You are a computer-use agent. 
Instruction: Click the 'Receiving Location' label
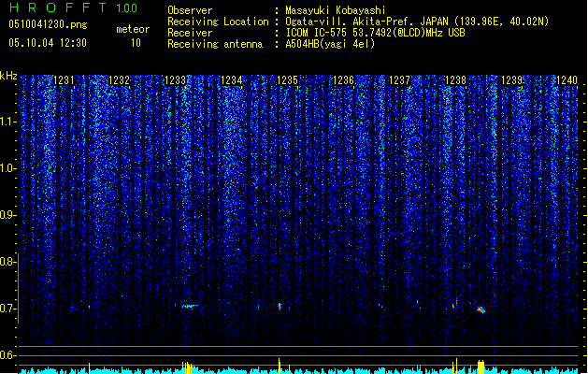[x=218, y=22]
